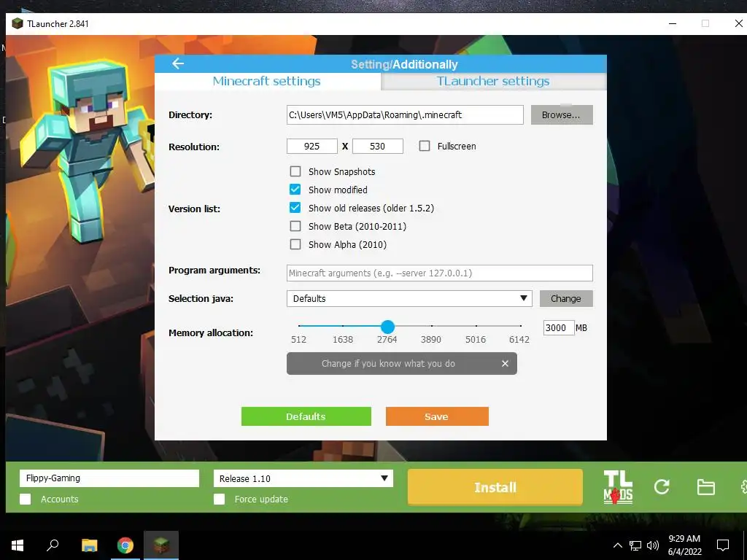Open the game folder icon
The width and height of the screenshot is (747, 560).
pos(705,487)
